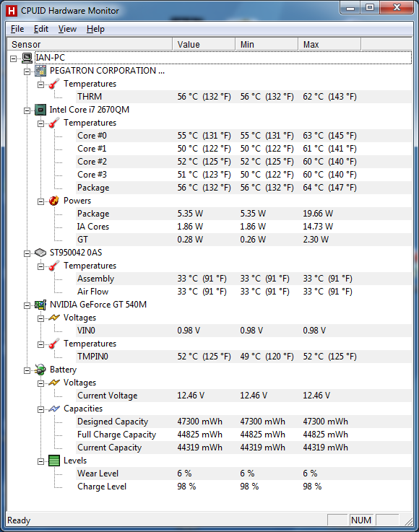
Task: Collapse the Levels group
Action: pyautogui.click(x=40, y=461)
